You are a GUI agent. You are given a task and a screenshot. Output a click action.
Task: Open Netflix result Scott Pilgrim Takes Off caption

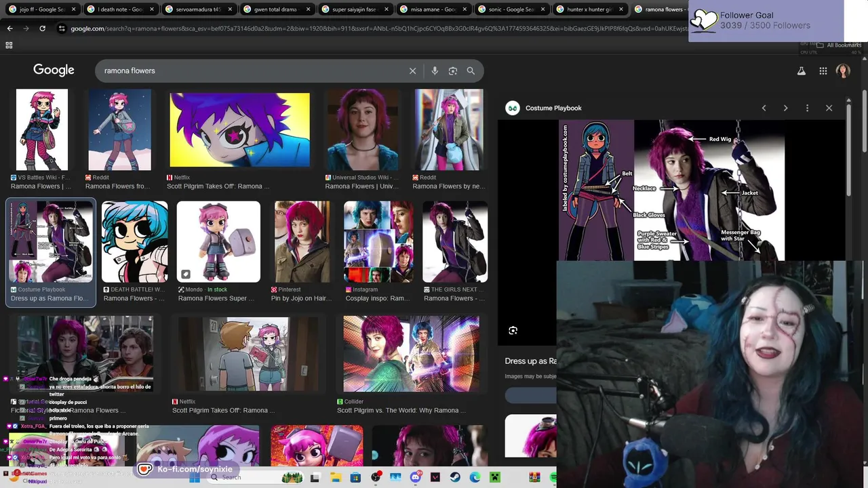click(x=218, y=186)
